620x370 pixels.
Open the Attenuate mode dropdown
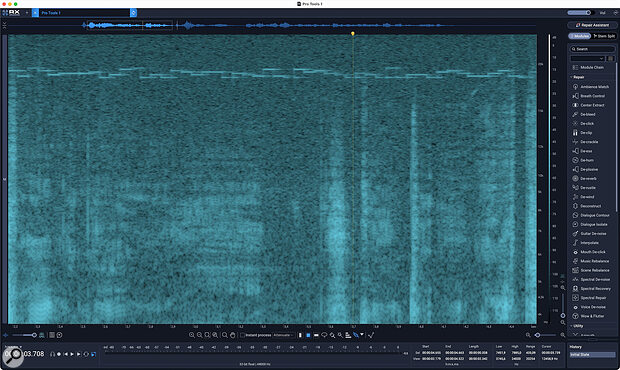283,335
